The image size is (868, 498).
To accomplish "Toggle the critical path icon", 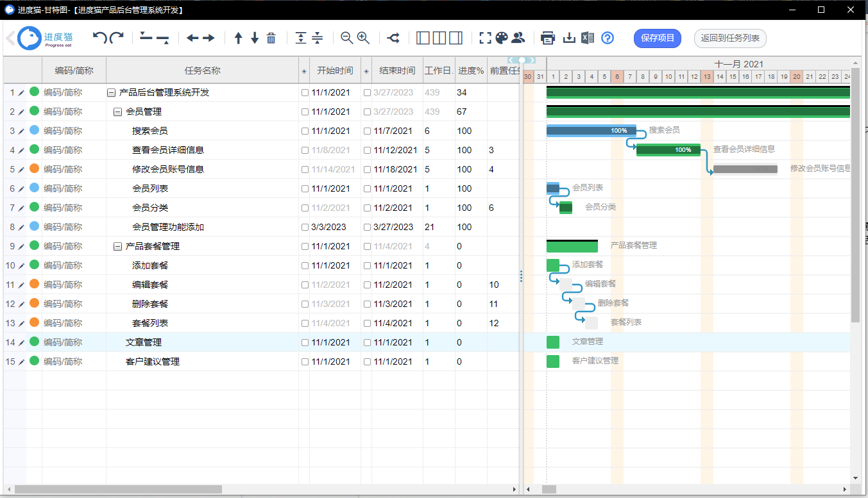I will tap(393, 38).
